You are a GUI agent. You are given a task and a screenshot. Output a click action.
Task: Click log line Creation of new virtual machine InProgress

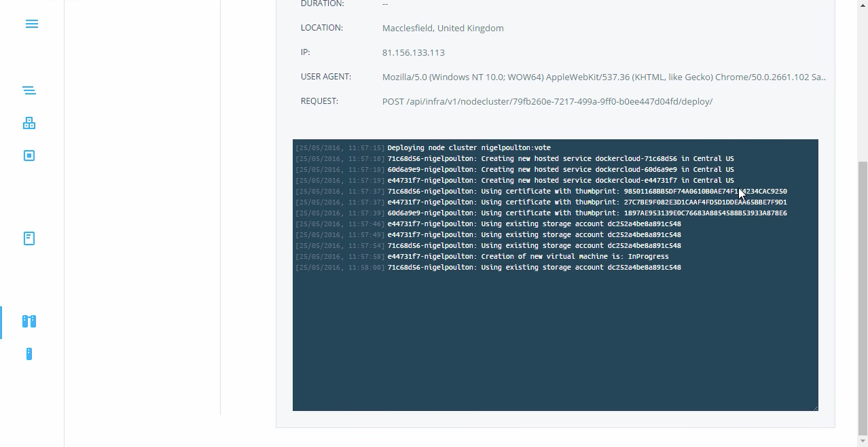tap(482, 256)
